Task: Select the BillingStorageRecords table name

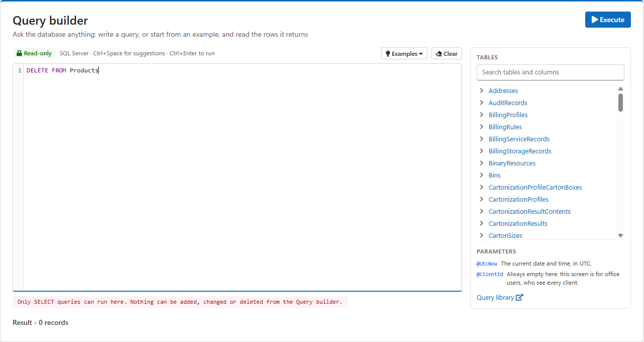Action: (520, 151)
